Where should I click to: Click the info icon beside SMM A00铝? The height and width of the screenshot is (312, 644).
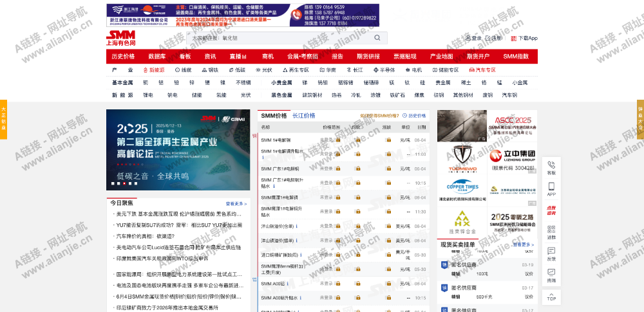[x=287, y=284]
